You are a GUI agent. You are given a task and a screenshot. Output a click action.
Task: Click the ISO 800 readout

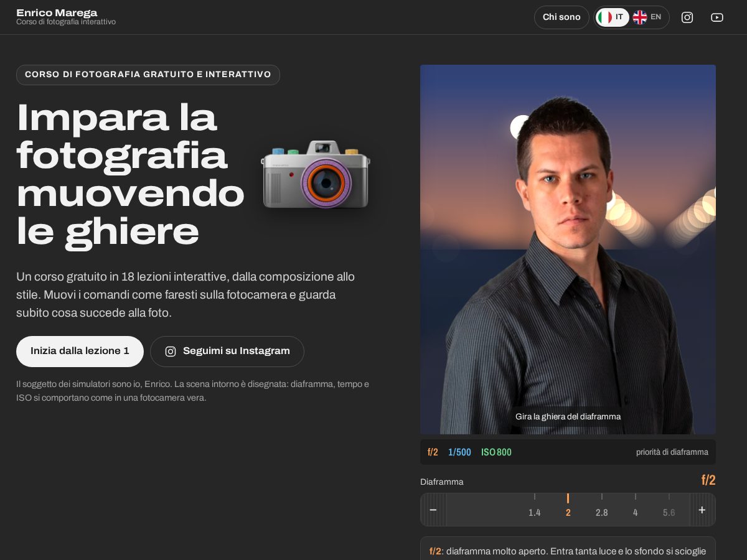[x=496, y=452]
